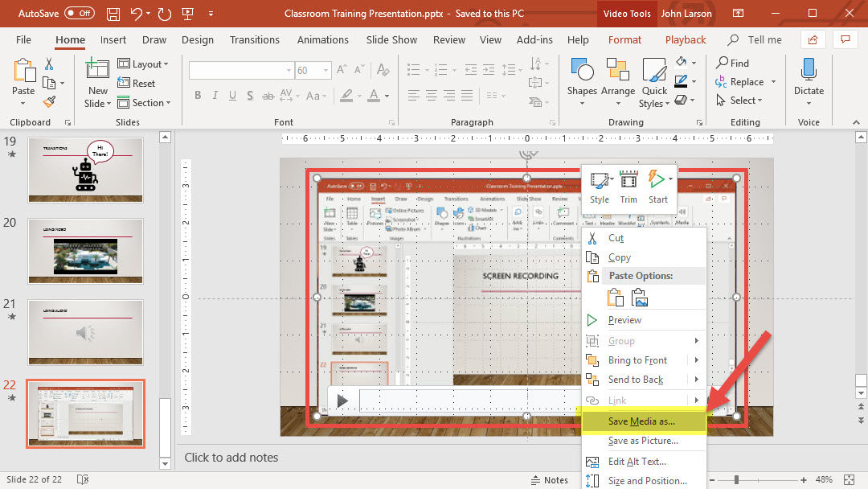Viewport: 868px width, 489px height.
Task: Open the font size dropdown
Action: pos(326,71)
